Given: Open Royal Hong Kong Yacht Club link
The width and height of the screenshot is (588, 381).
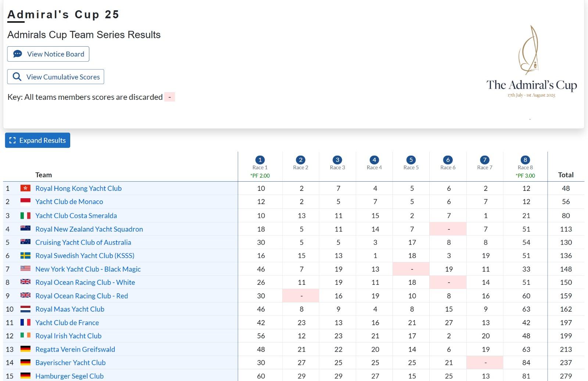Looking at the screenshot, I should pyautogui.click(x=78, y=188).
